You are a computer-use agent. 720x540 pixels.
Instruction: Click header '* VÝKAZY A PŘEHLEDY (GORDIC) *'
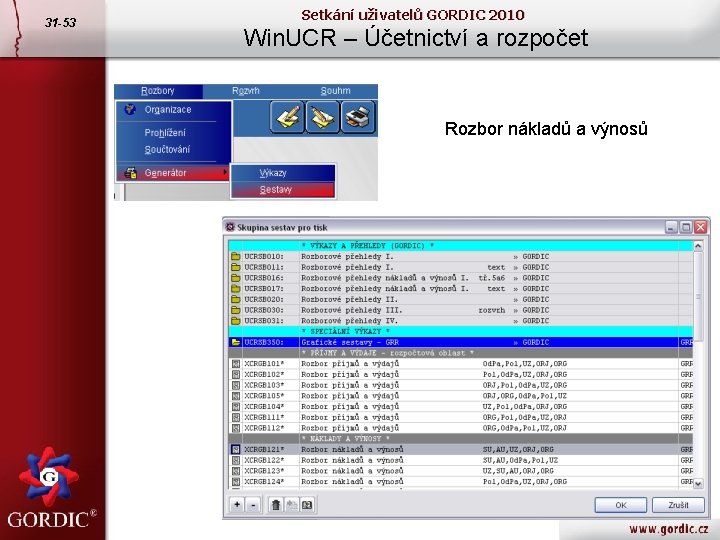(367, 246)
